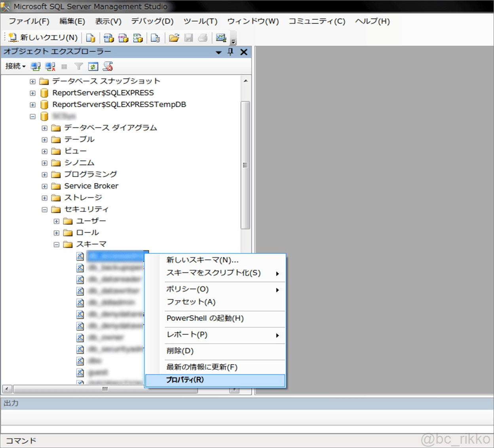Choose PowerShell の起動(H) from context menu
494x448 pixels.
tap(215, 318)
